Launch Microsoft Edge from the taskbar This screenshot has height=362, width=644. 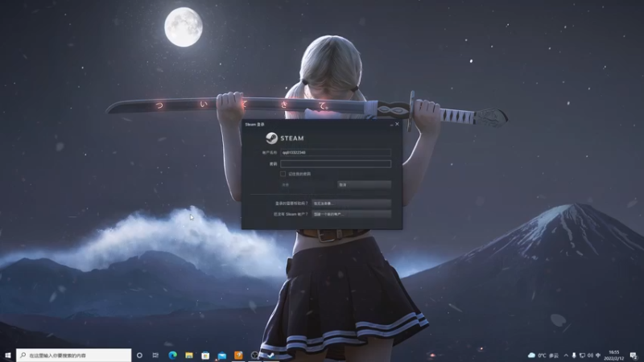coord(172,355)
